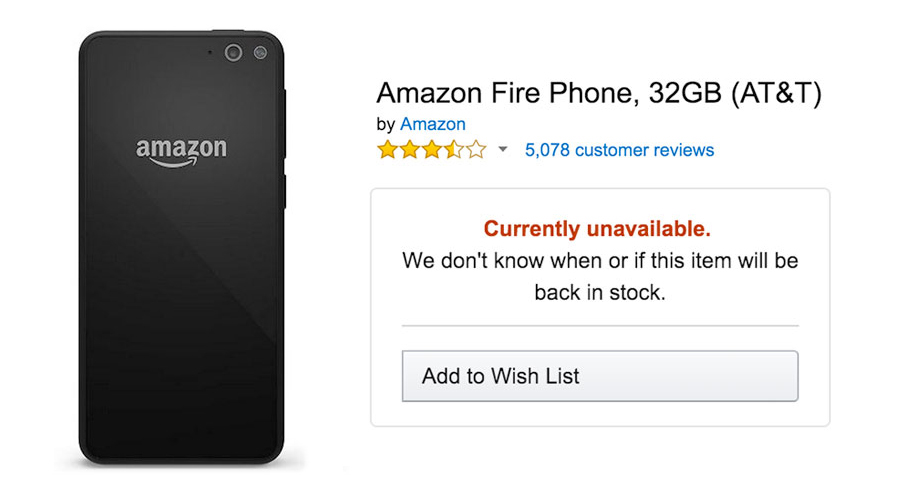Click the Amazon brand link
910x500 pixels.
(432, 124)
